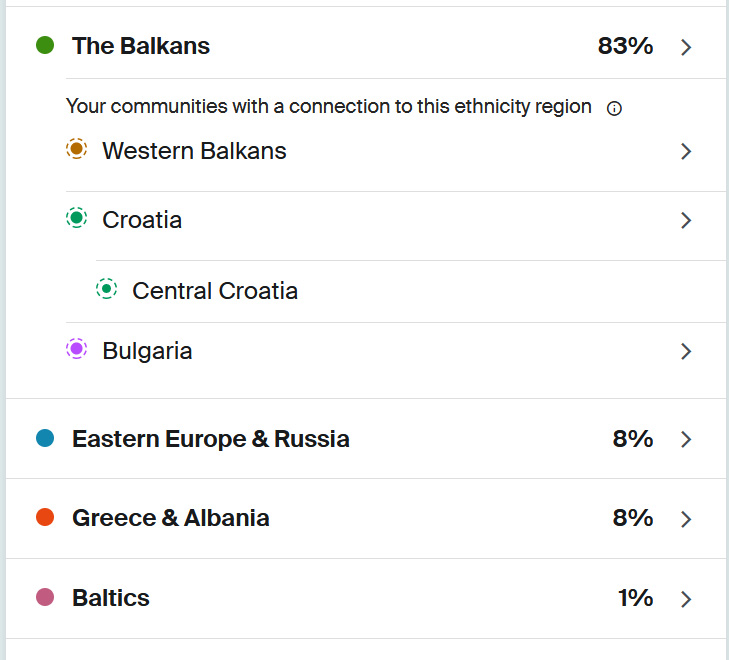Click the blue Eastern Europe & Russia dot
This screenshot has width=729, height=660.
[x=45, y=438]
